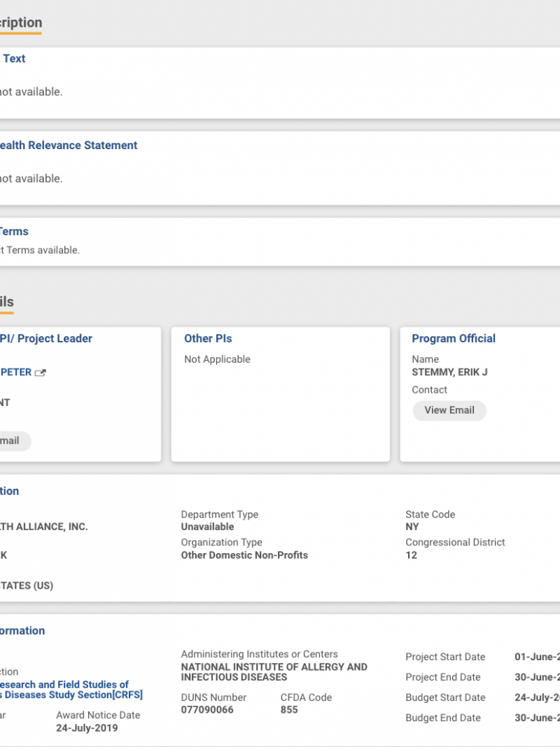Click the Congressional District value 12
This screenshot has height=747, width=560.
411,555
